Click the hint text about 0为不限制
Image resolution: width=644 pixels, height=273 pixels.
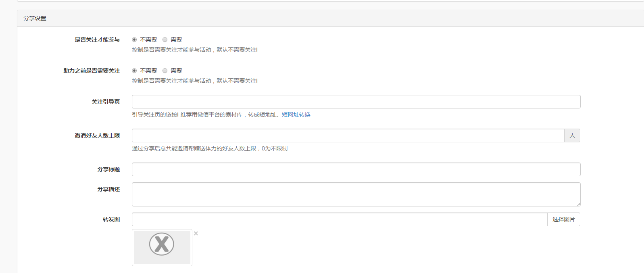[x=210, y=149]
